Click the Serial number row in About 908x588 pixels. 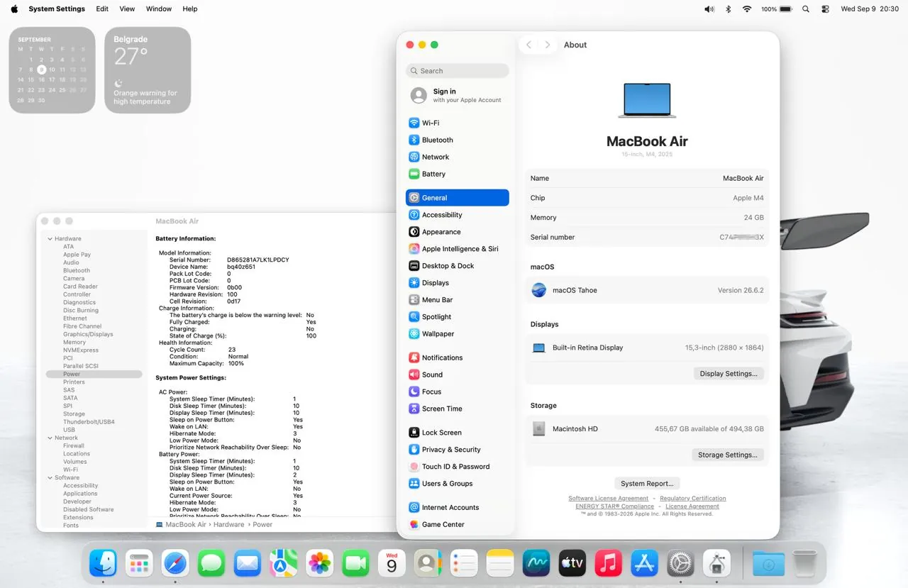tap(647, 238)
